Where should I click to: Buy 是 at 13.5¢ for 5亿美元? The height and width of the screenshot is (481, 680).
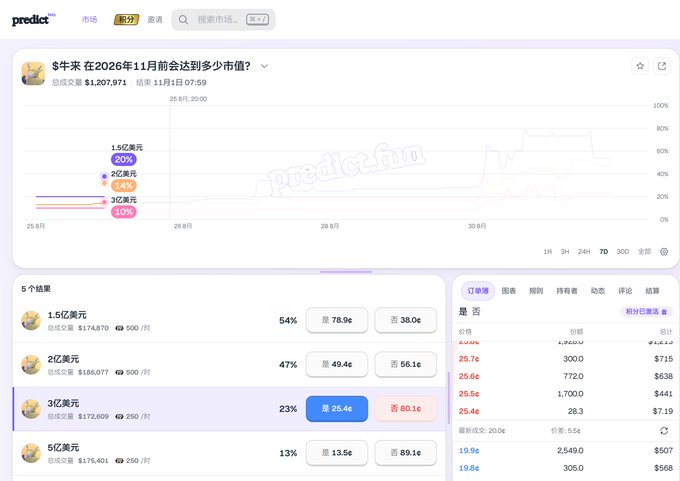click(337, 453)
